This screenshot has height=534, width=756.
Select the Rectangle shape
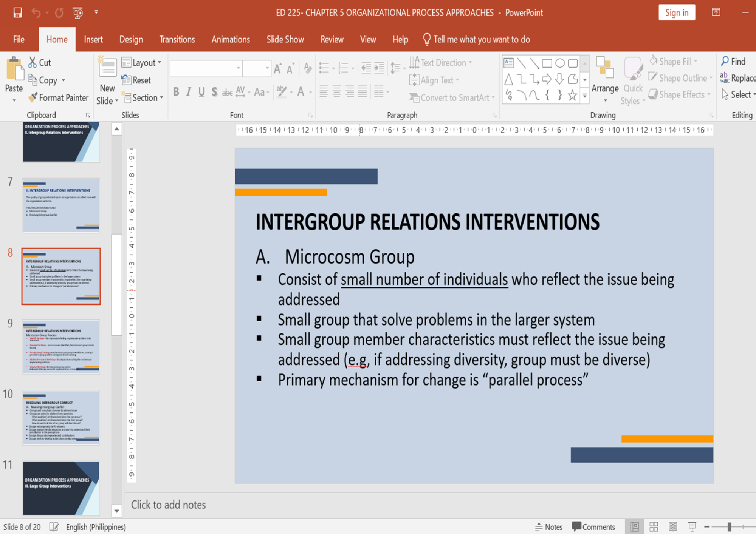pyautogui.click(x=547, y=63)
